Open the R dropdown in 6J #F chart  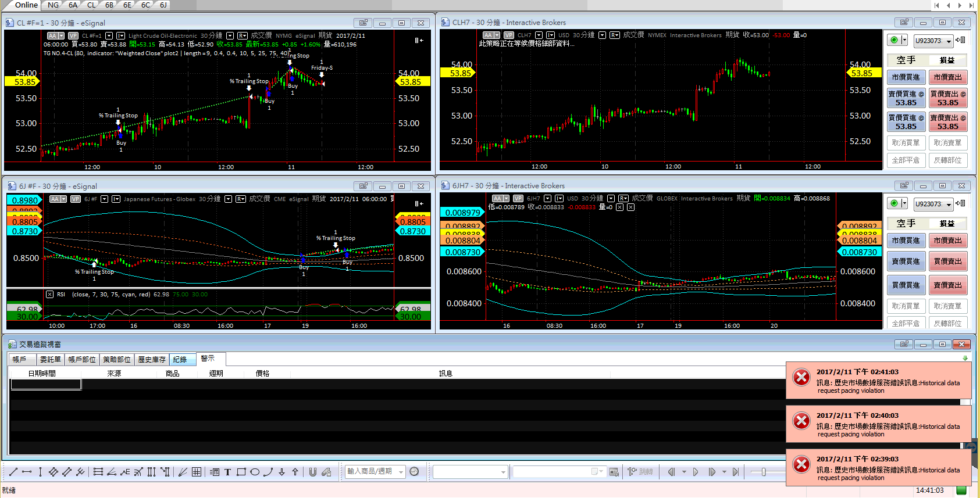(241, 199)
